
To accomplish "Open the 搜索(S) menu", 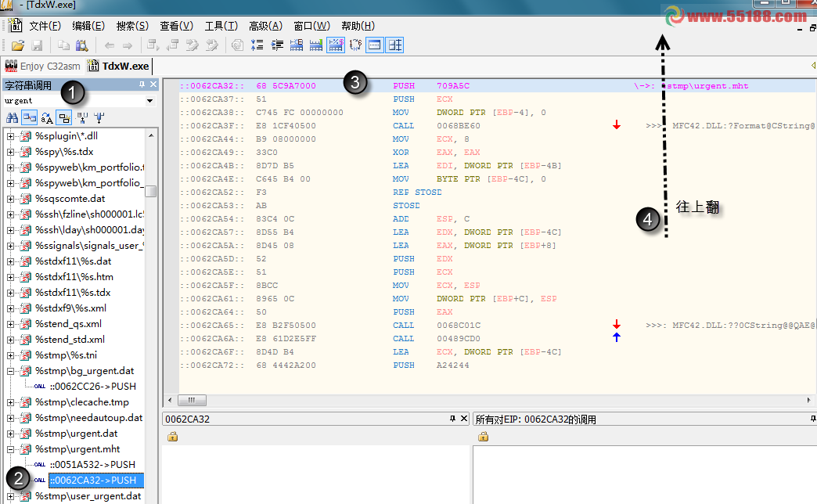I will coord(132,26).
